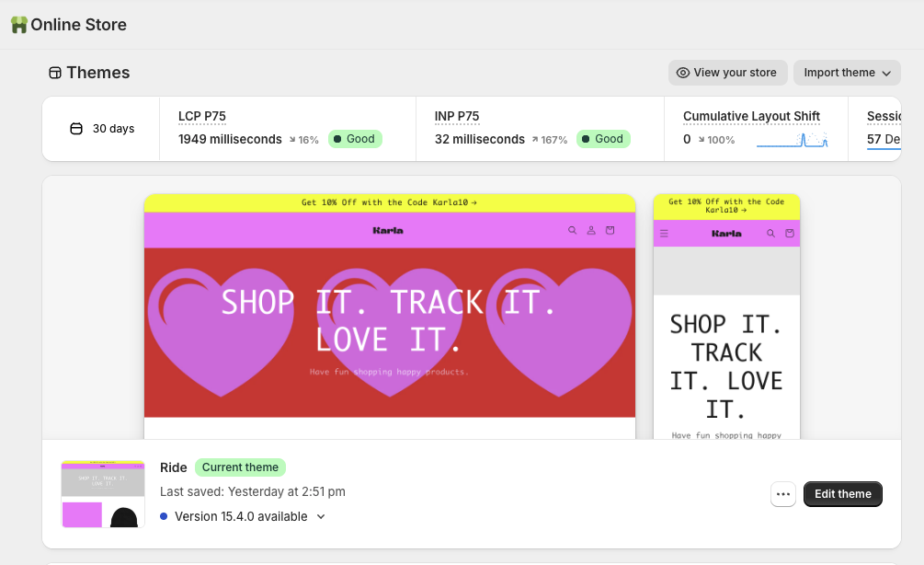Select the LCP P75 metric
Viewport: 924px width, 565px height.
tap(202, 116)
